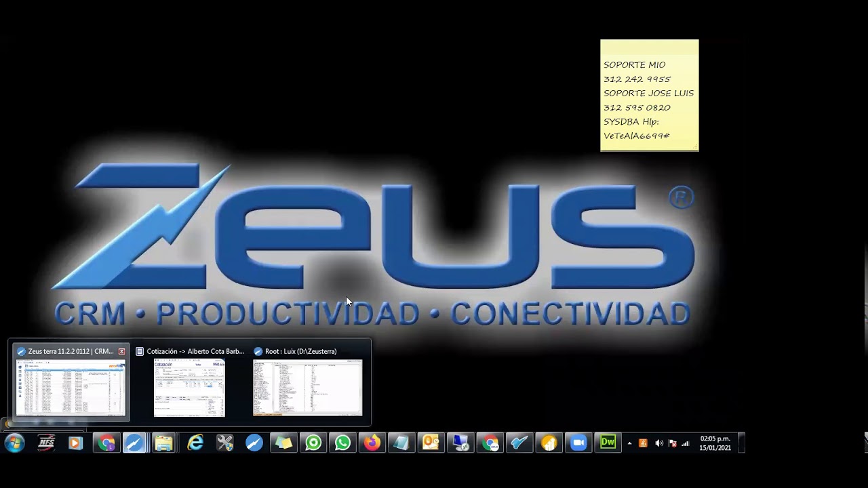
Task: Launch Zoom from the taskbar
Action: tap(578, 443)
